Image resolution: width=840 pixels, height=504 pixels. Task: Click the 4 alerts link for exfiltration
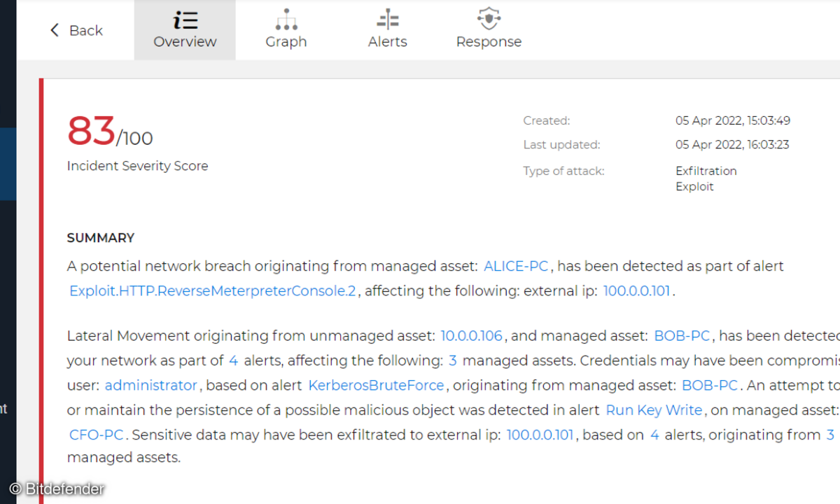[x=655, y=435]
